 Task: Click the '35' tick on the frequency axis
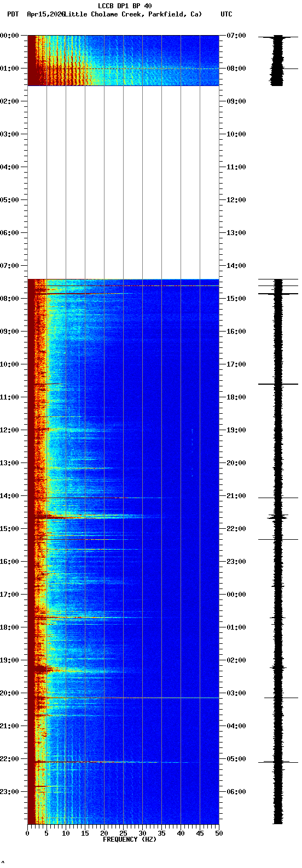click(x=161, y=833)
